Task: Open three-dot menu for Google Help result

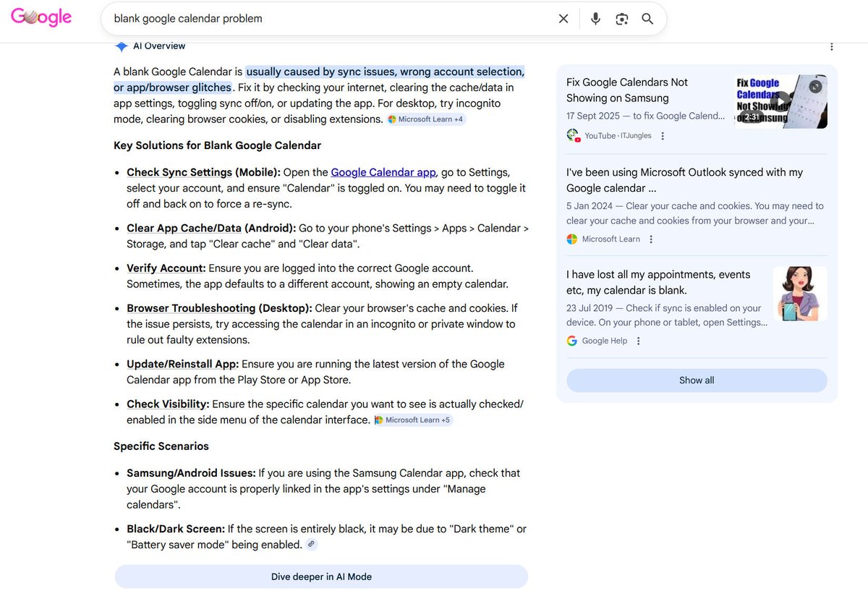Action: (638, 341)
